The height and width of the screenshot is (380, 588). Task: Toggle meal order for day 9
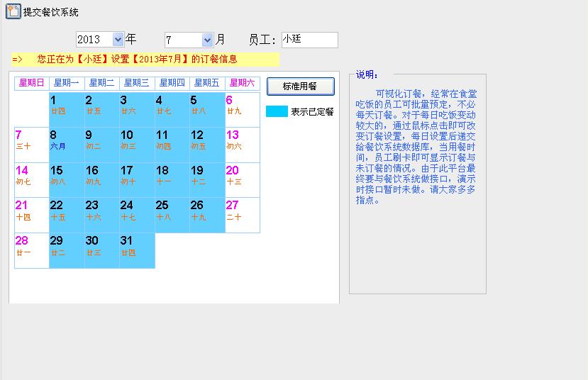[x=102, y=145]
